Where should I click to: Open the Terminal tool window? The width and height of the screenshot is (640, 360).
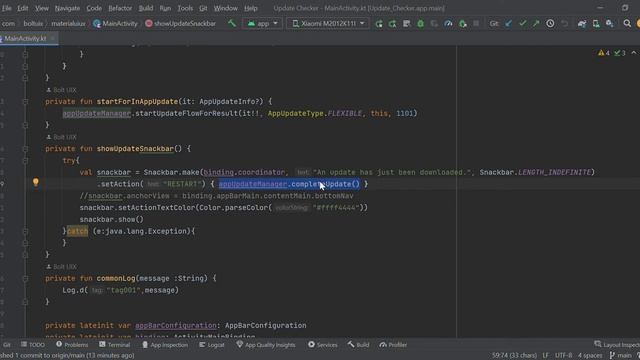click(x=114, y=345)
